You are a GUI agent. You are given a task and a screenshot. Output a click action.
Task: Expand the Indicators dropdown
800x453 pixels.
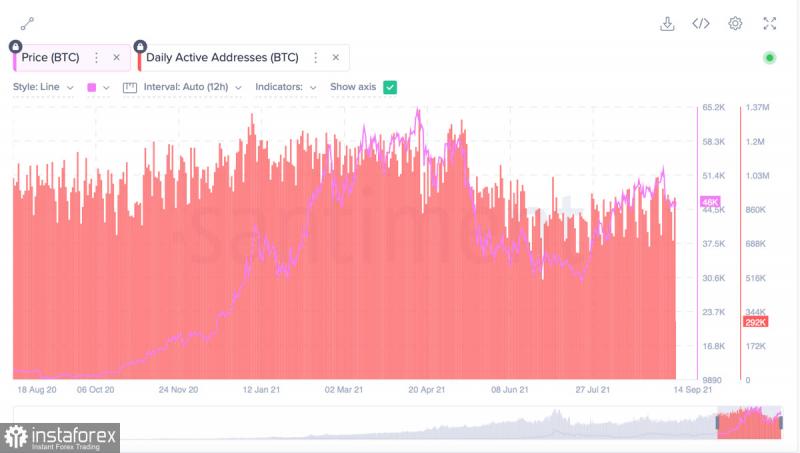[286, 87]
